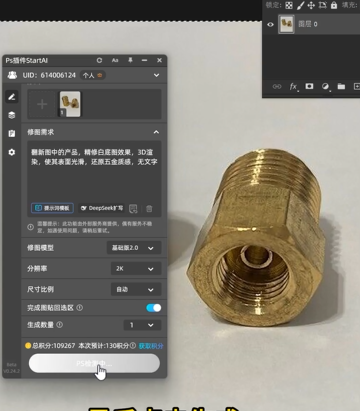Select the pencil retouch tab in sidebar
This screenshot has height=411, width=360.
(12, 97)
